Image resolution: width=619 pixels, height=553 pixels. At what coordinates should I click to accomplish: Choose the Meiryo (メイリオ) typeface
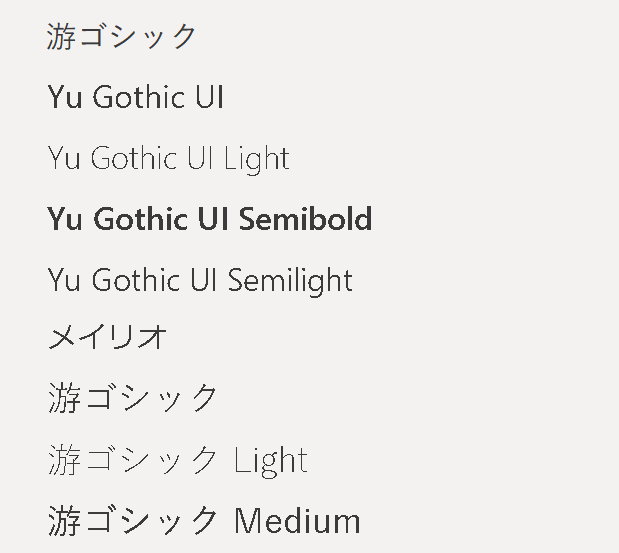(x=107, y=337)
